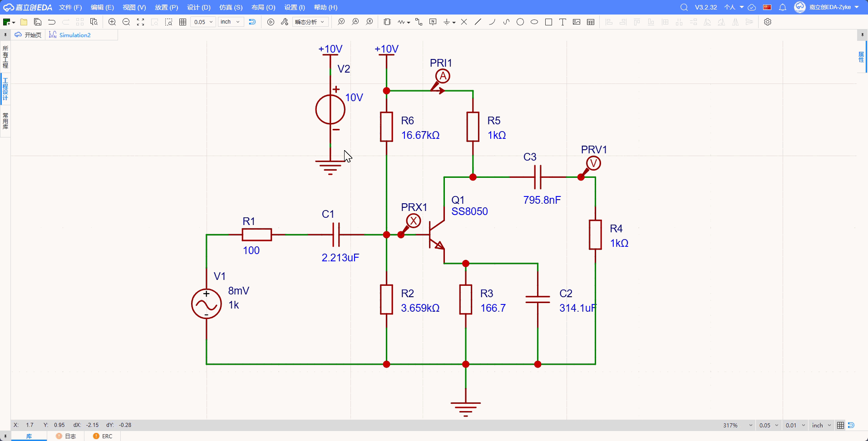This screenshot has width=868, height=441.
Task: Open the 0.05 grid size dropdown in toolbar
Action: [x=203, y=22]
